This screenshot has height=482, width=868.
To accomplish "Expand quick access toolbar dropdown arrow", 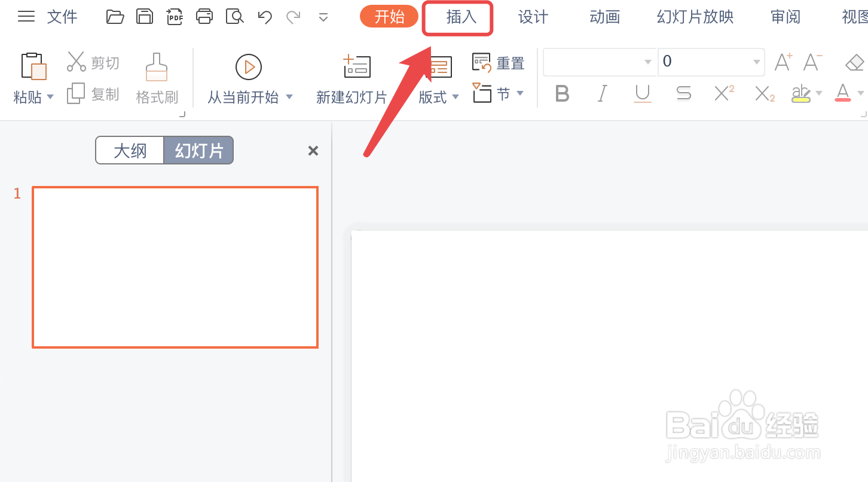I will (323, 17).
